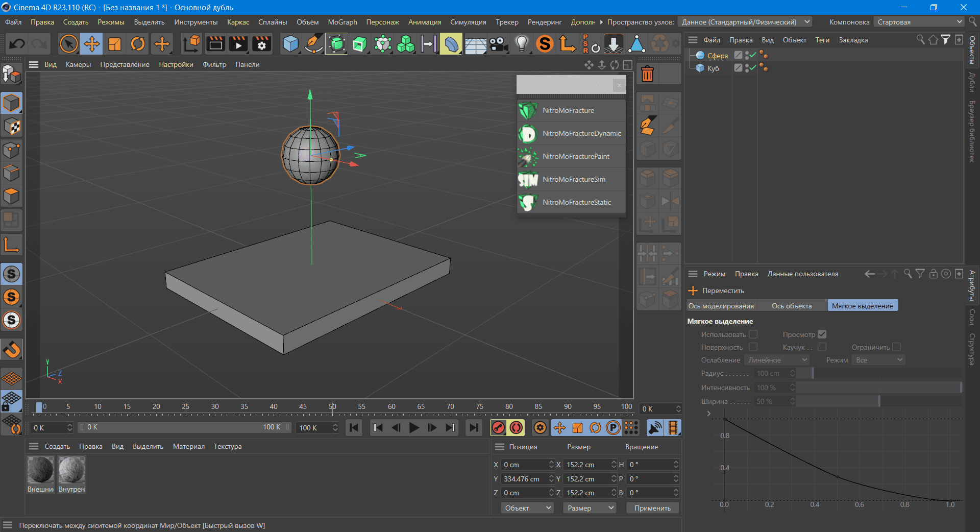The image size is (980, 532).
Task: Toggle the Поверхность checkbox
Action: point(753,347)
